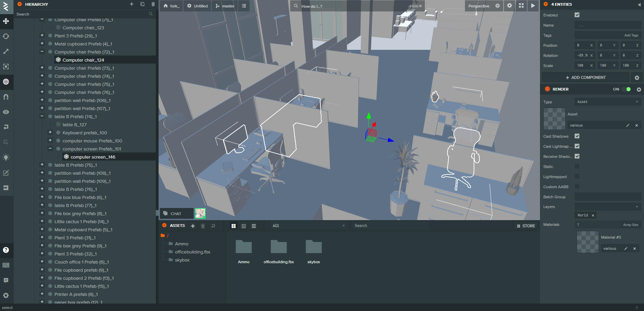Enable the Lightmapped checkbox

point(577,176)
